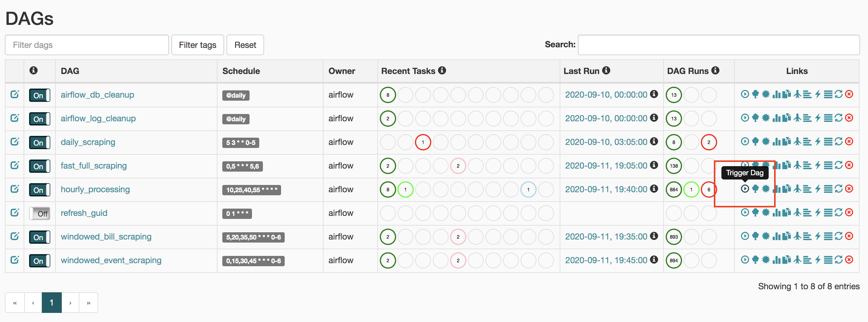Refresh the windowed_bill_scraping DAG
Screen dimensions: 868x322
[x=838, y=236]
